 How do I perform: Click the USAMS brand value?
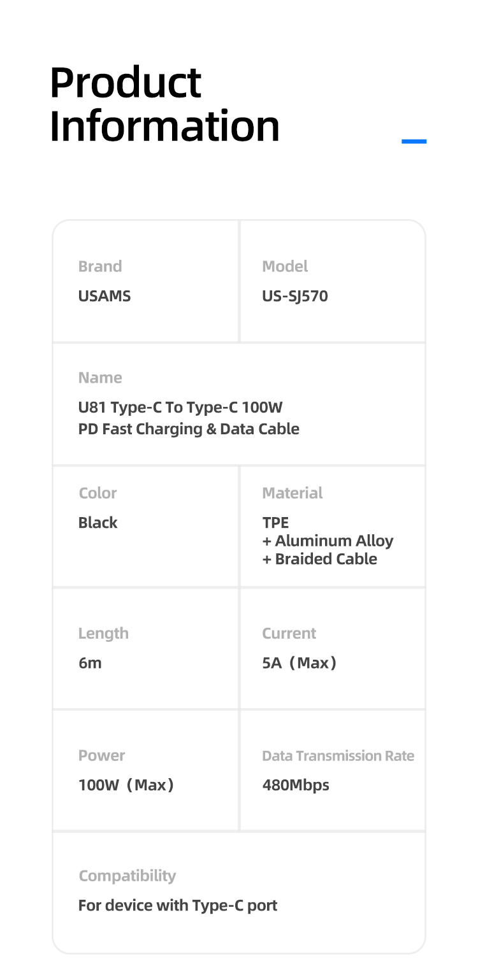click(x=105, y=296)
